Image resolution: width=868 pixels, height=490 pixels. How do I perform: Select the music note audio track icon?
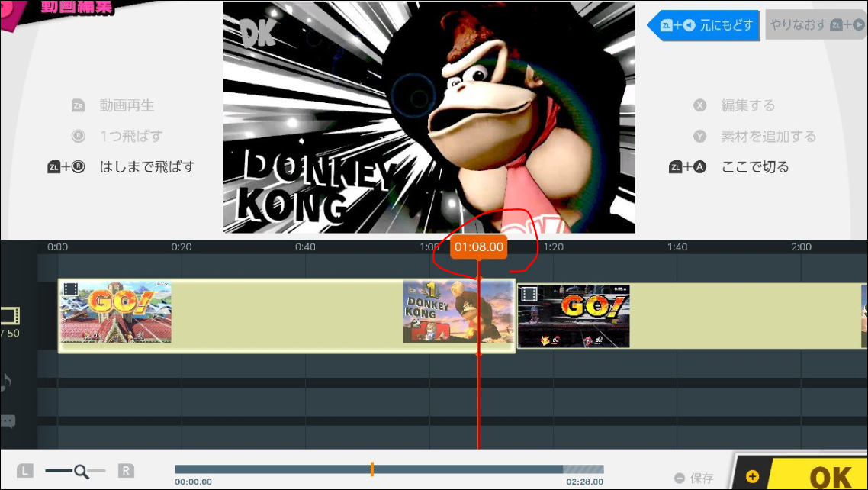[6, 382]
